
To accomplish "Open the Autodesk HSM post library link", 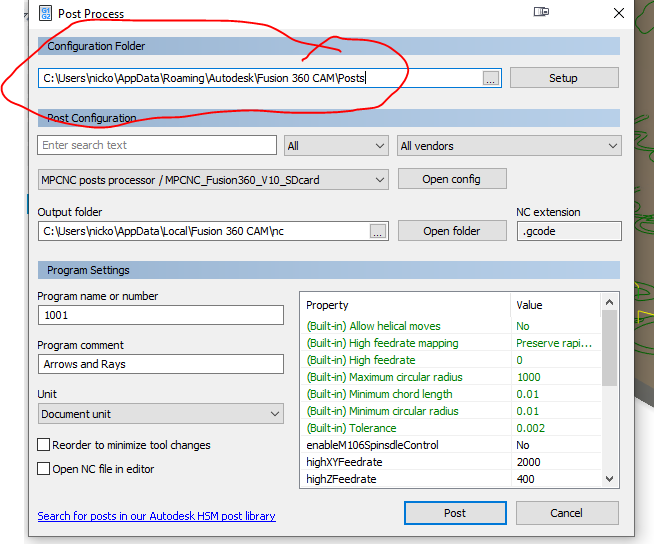I will tap(156, 516).
